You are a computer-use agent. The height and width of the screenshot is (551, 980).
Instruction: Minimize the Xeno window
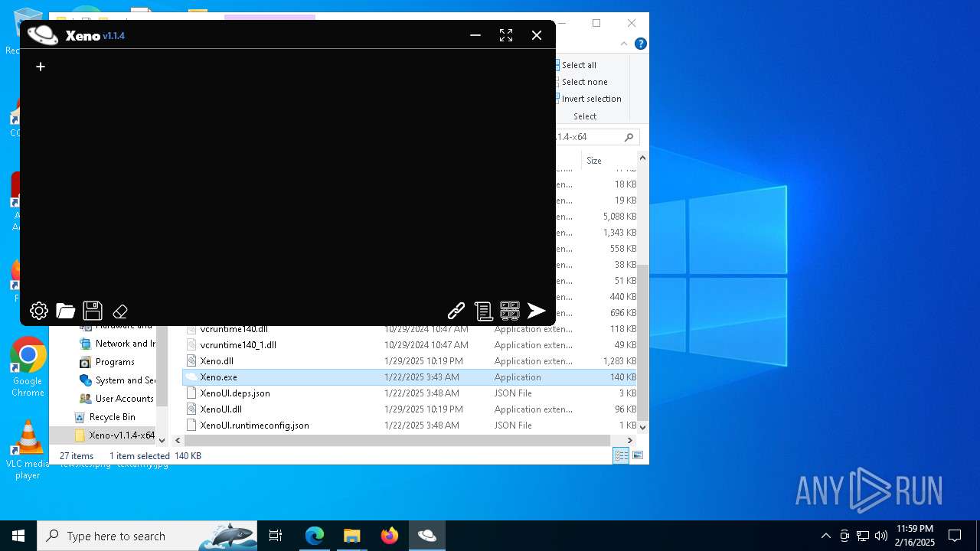pos(475,35)
